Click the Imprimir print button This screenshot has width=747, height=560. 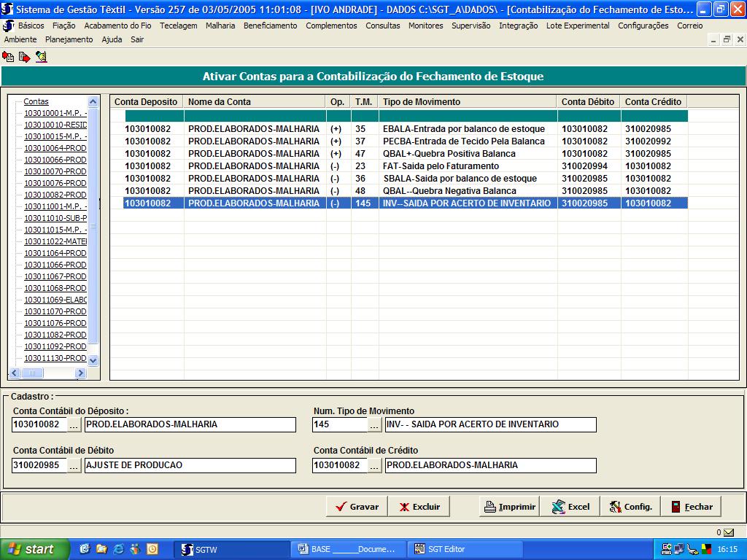pos(509,507)
